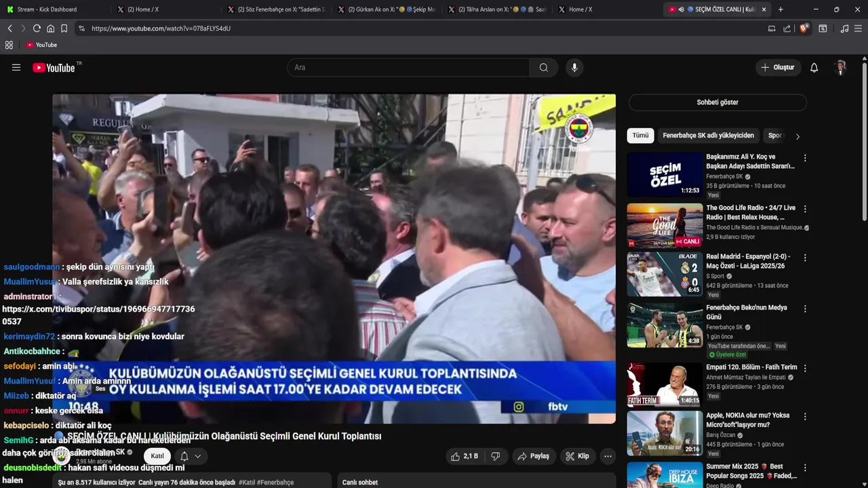Click Sohbeti göster button
The width and height of the screenshot is (868, 488).
tap(717, 102)
